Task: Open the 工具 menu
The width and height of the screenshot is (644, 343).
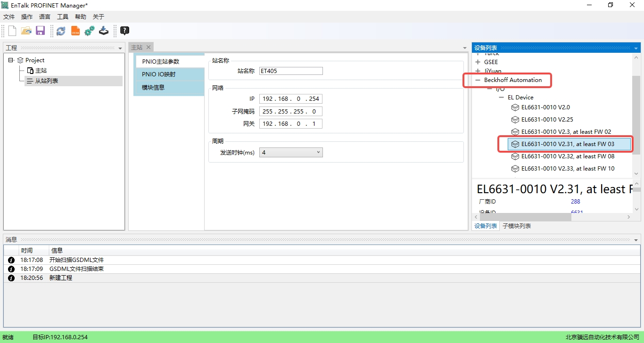Action: (63, 17)
